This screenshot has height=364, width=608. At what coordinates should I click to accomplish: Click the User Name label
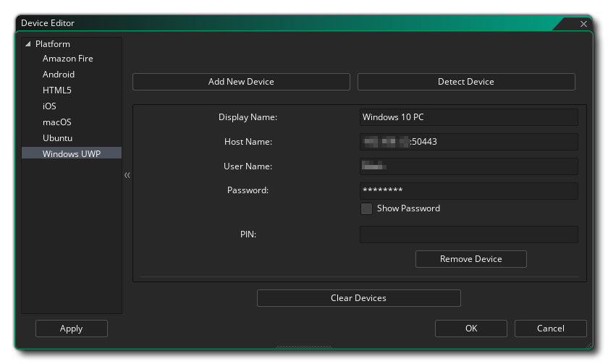(248, 166)
